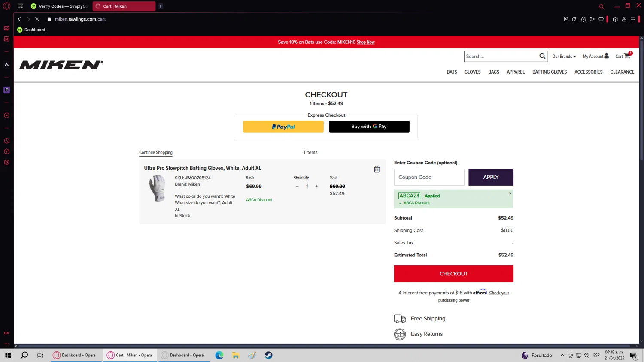Click the Resultado widget in taskbar
Image resolution: width=644 pixels, height=362 pixels.
point(537,355)
